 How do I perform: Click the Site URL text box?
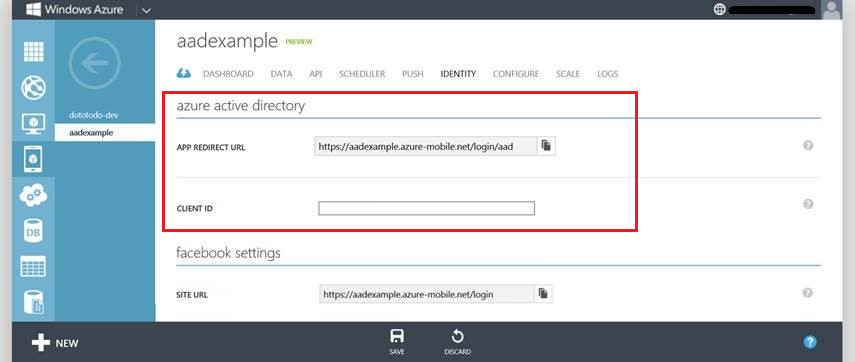(x=426, y=294)
